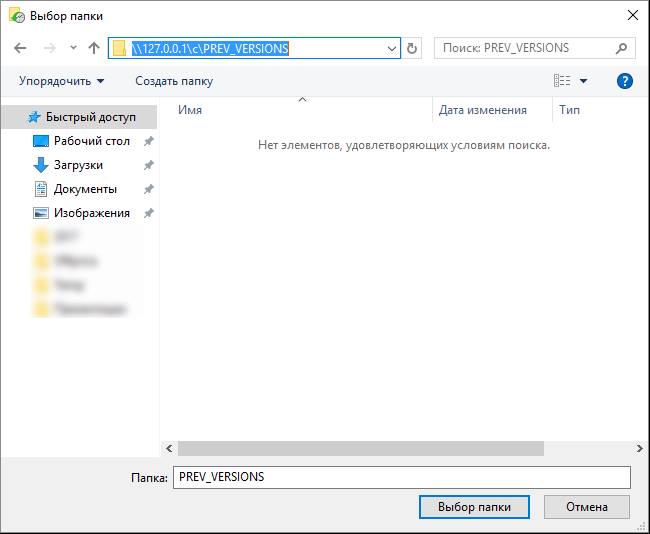Image resolution: width=650 pixels, height=534 pixels.
Task: Open the view options dropdown arrow
Action: pyautogui.click(x=584, y=81)
